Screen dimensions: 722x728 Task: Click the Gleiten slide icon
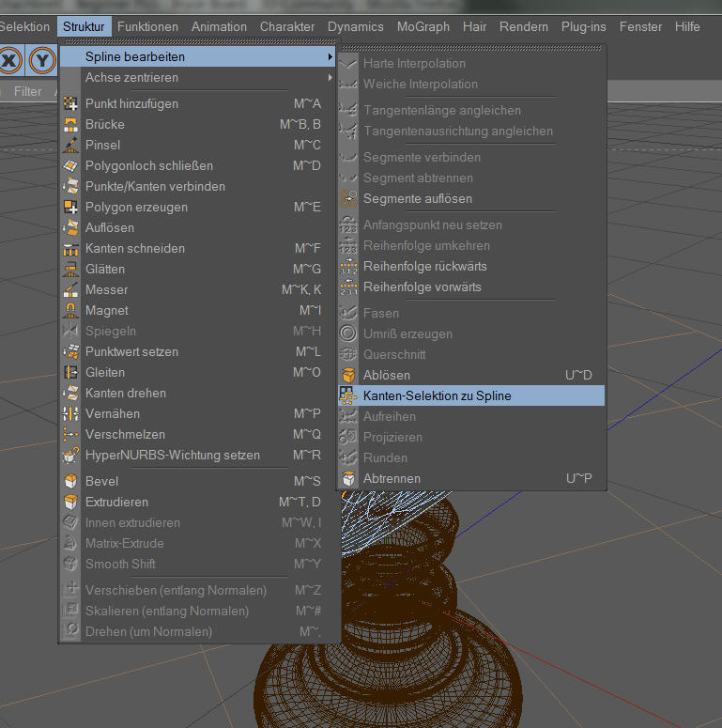70,372
